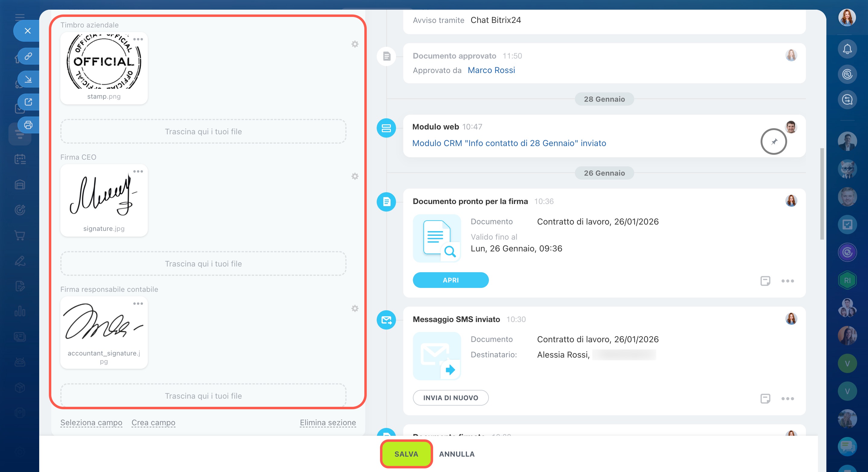The image size is (868, 472).
Task: Click note icon on Documento pronto entry
Action: click(765, 281)
